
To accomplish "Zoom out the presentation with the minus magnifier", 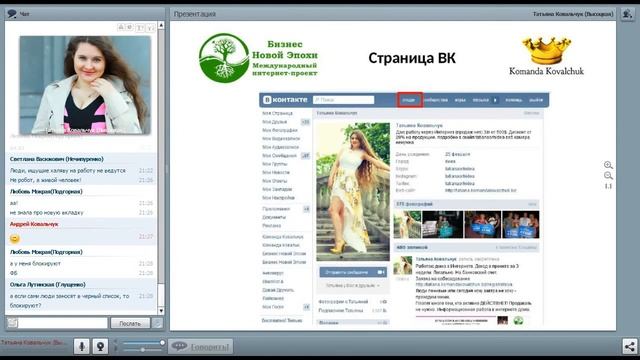I will (x=608, y=176).
